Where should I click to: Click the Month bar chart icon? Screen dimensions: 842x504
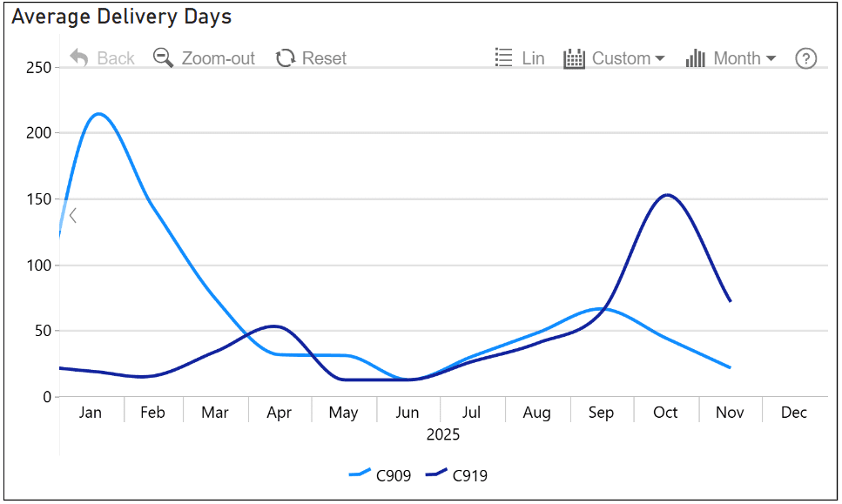tap(695, 58)
